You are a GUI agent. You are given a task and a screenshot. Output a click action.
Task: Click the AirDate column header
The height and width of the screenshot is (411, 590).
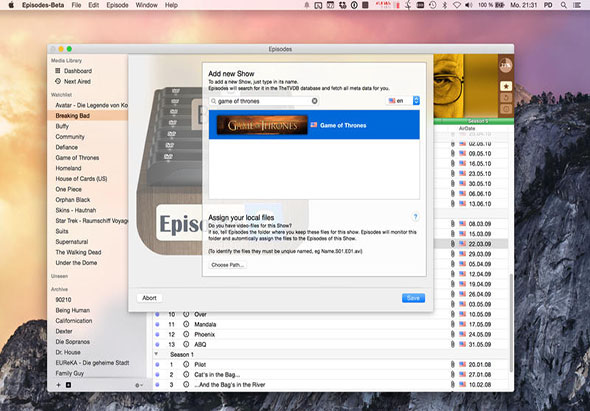click(467, 128)
